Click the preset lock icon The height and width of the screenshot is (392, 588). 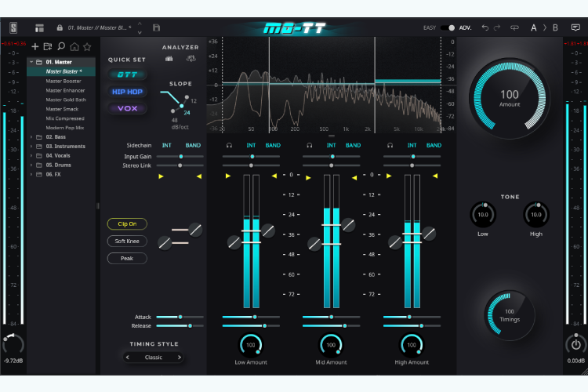click(60, 27)
